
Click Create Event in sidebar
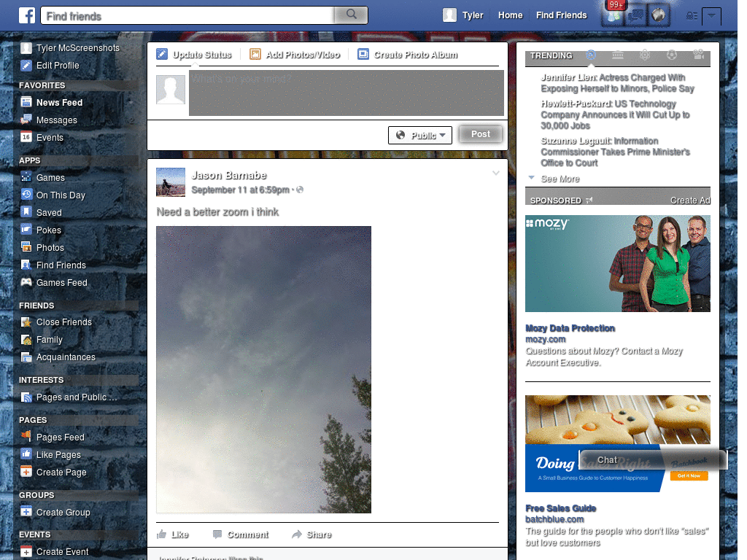coord(55,551)
